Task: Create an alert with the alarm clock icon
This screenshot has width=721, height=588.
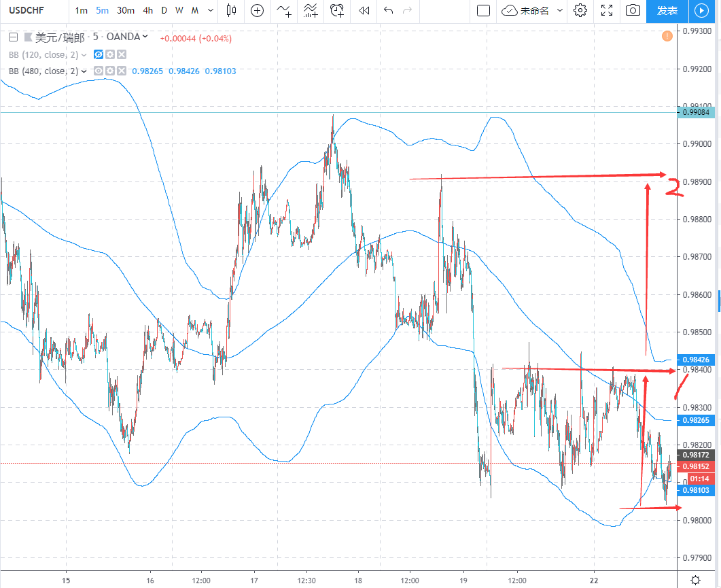Action: click(337, 10)
